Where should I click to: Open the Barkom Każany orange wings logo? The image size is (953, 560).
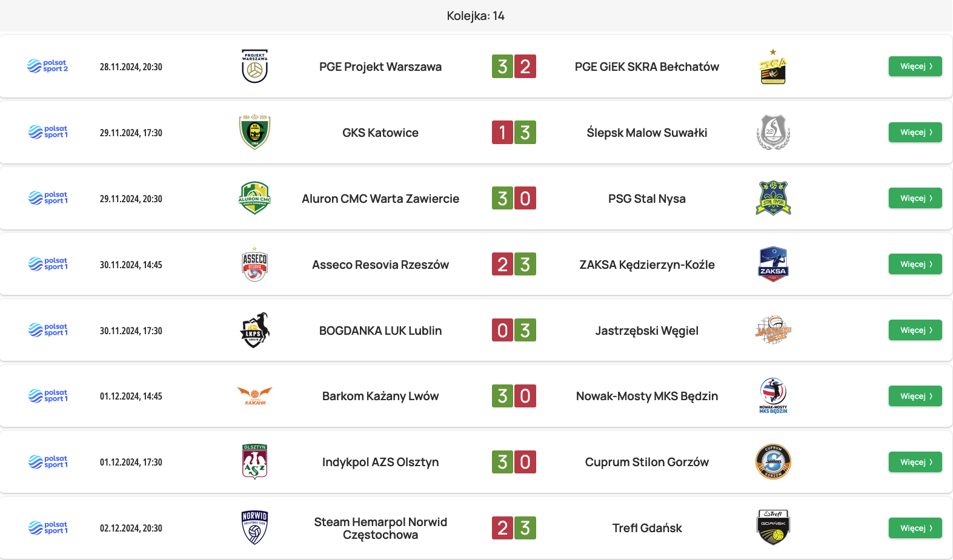(x=254, y=396)
